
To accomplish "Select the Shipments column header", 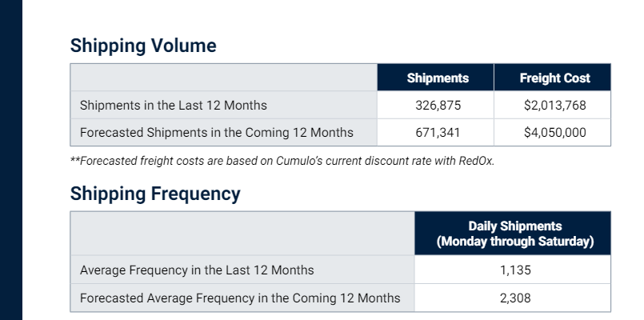I will pos(436,78).
